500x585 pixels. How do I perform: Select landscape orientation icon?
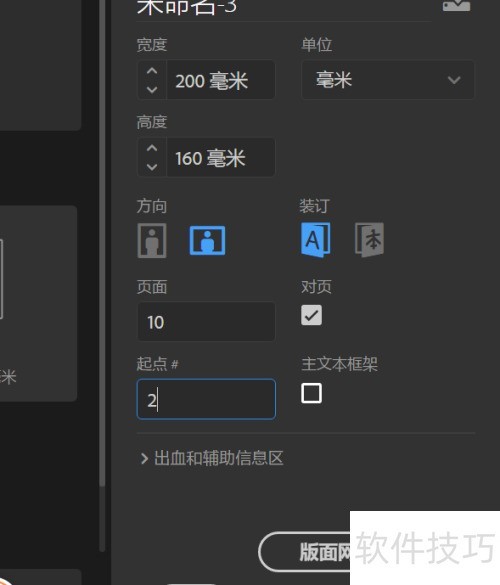point(207,241)
